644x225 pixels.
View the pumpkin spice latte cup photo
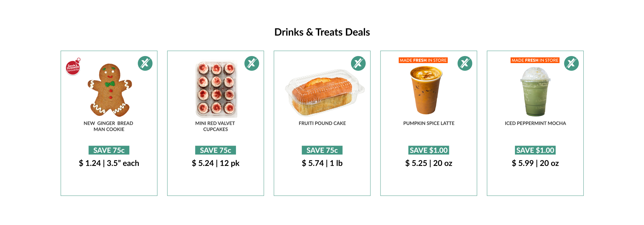pos(426,91)
